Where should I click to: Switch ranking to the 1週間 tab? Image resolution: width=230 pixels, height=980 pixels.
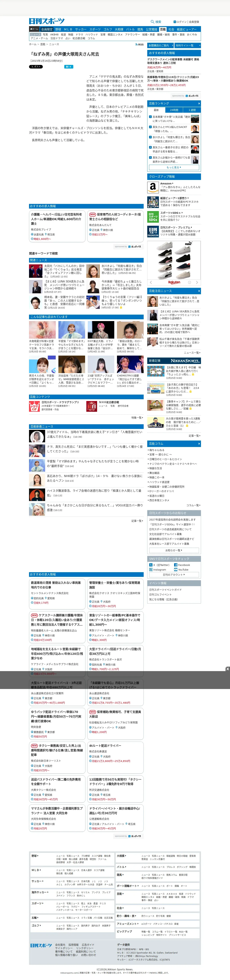click(192, 110)
